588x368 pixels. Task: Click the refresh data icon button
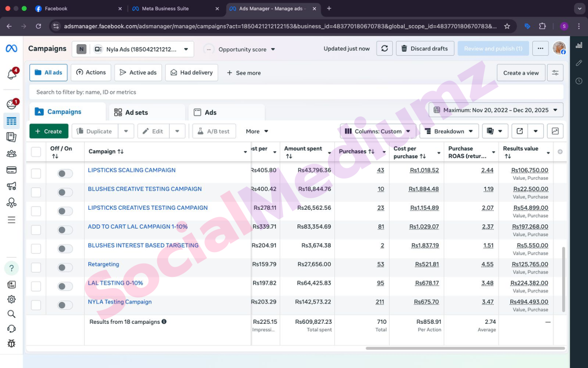384,48
